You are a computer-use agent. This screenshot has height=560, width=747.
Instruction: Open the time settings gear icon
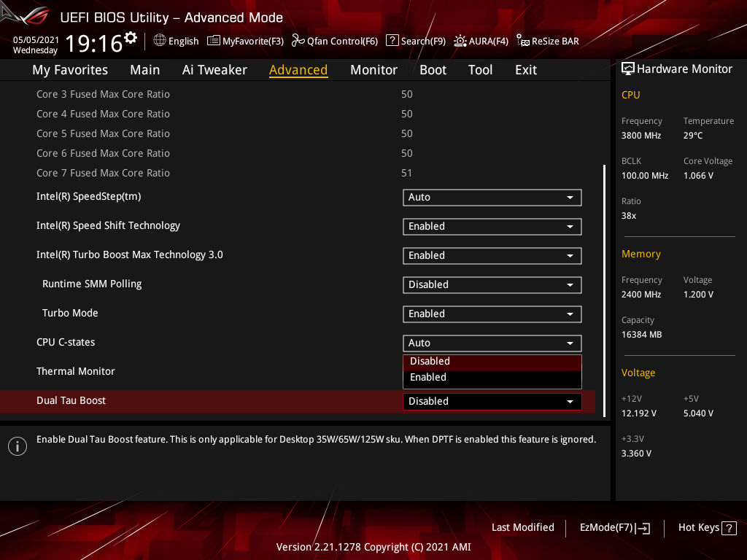(x=130, y=38)
